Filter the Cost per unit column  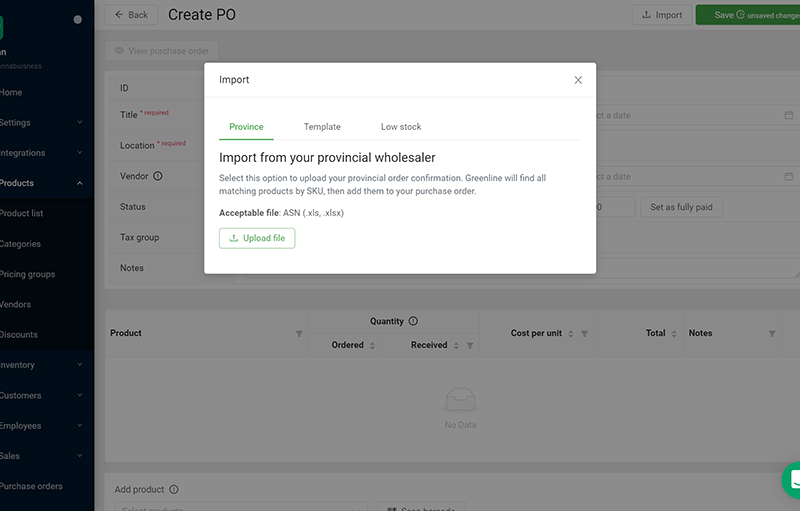(x=584, y=334)
